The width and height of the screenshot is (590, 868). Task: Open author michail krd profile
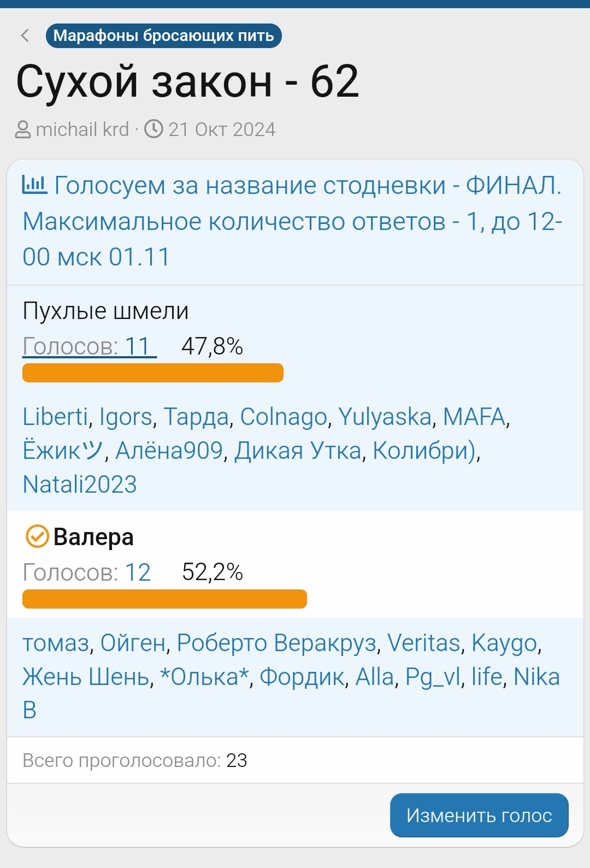tap(82, 129)
